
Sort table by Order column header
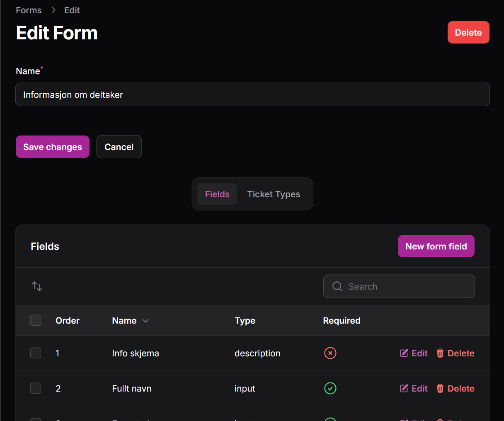point(68,321)
